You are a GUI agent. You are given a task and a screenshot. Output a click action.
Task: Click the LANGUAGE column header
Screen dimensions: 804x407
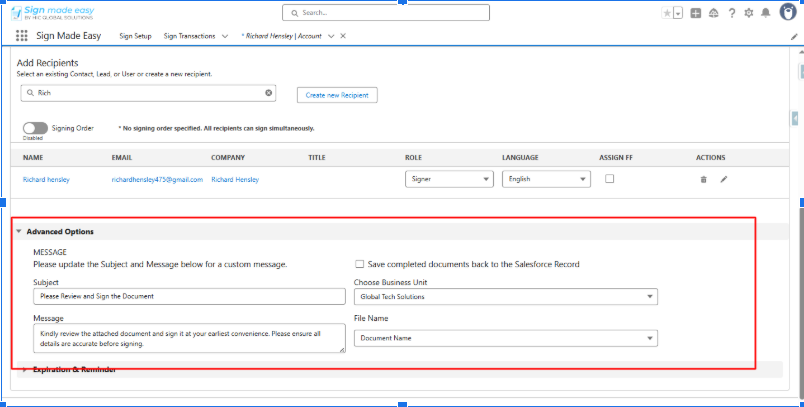point(520,157)
